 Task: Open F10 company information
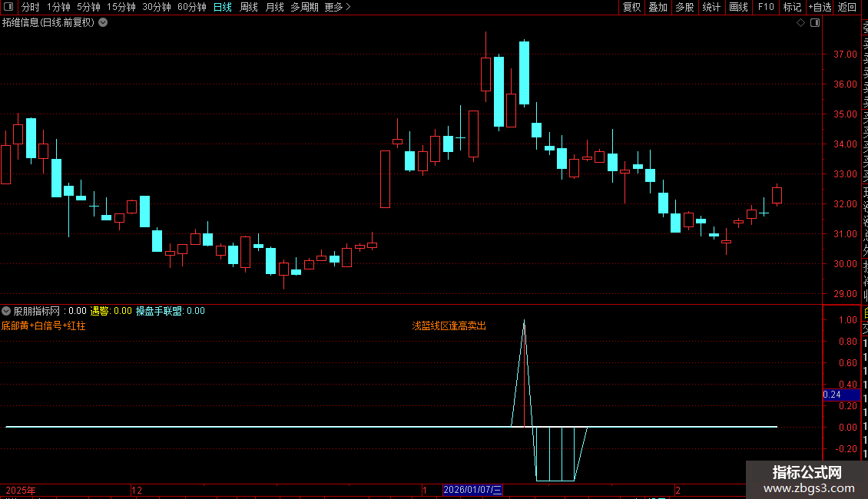[766, 7]
